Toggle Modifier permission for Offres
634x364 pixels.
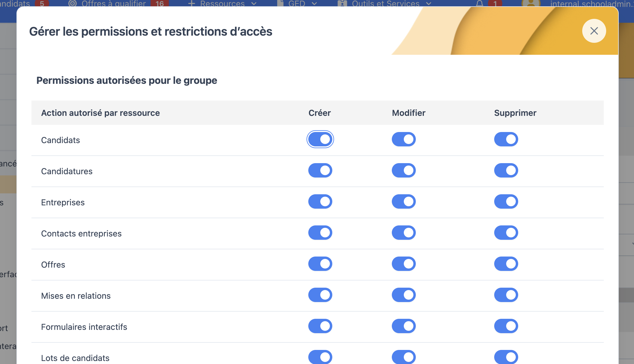(404, 264)
